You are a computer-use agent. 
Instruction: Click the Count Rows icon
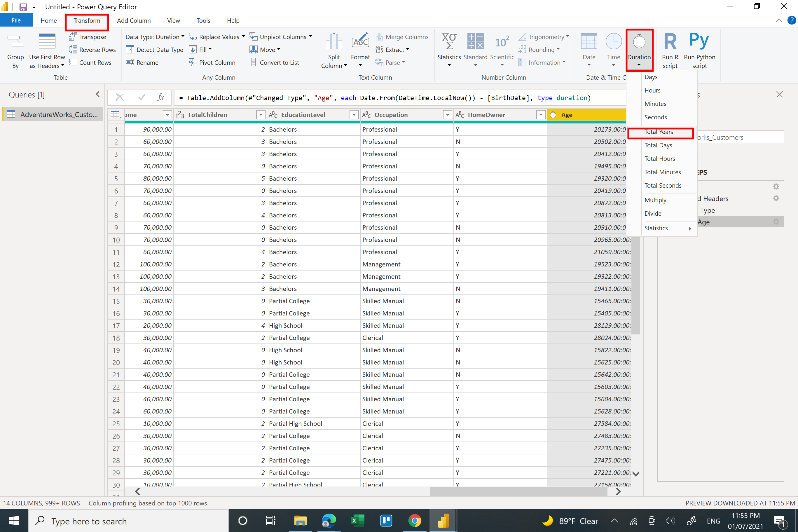pyautogui.click(x=73, y=62)
